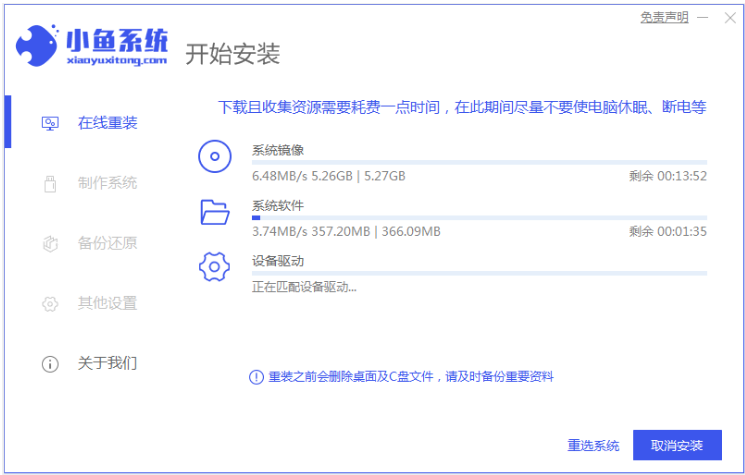This screenshot has height=475, width=745.
Task: Click the 系统镜像 download progress bar
Action: [479, 162]
